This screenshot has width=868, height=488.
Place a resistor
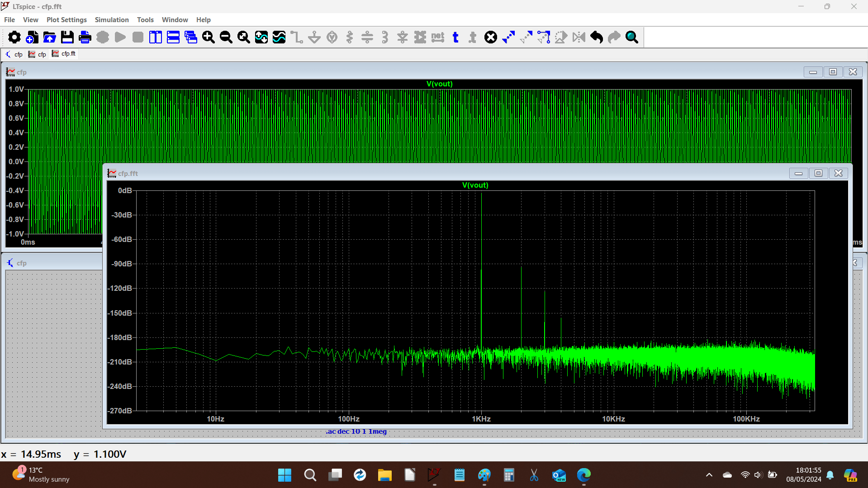[x=350, y=37]
